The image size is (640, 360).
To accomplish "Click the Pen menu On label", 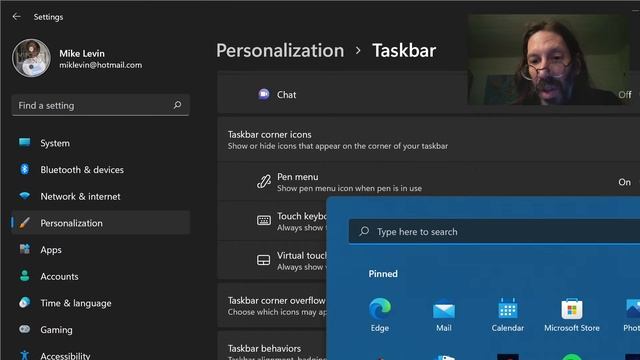I will 624,182.
